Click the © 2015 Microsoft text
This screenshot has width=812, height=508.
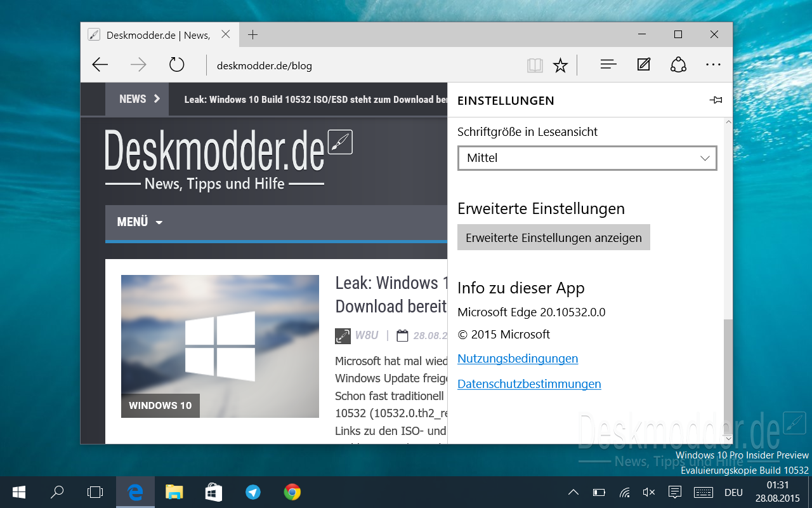point(504,335)
